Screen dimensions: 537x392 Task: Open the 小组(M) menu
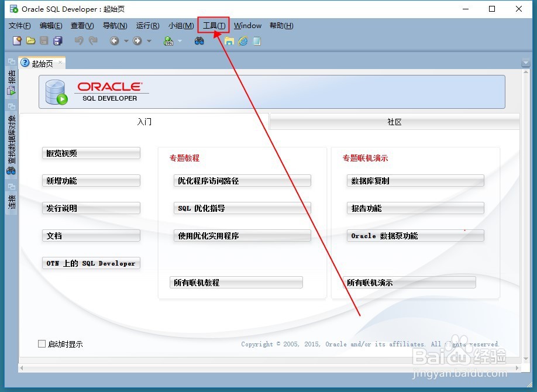(x=181, y=26)
